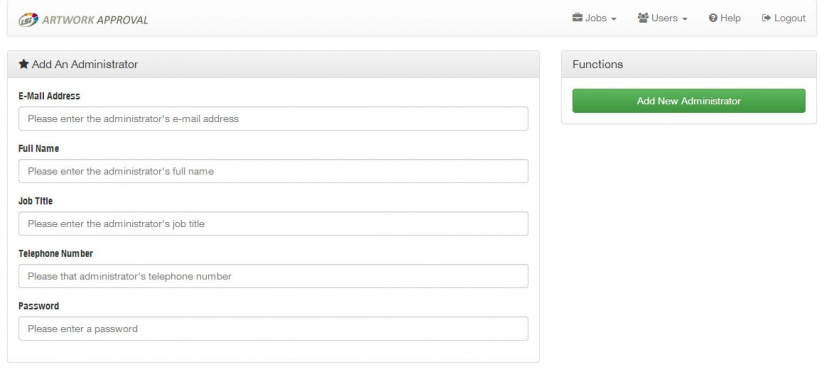Click the Functions panel heading
Viewport: 824px width, 369px height.
[598, 64]
